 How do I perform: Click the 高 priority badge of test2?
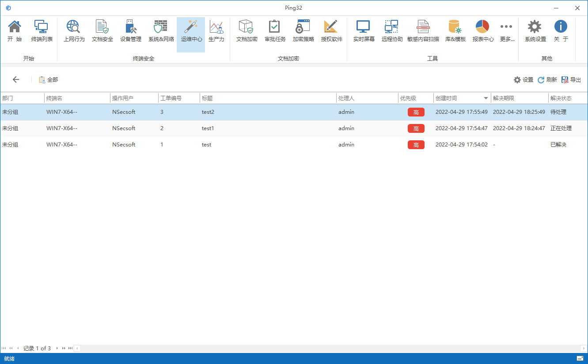[416, 112]
